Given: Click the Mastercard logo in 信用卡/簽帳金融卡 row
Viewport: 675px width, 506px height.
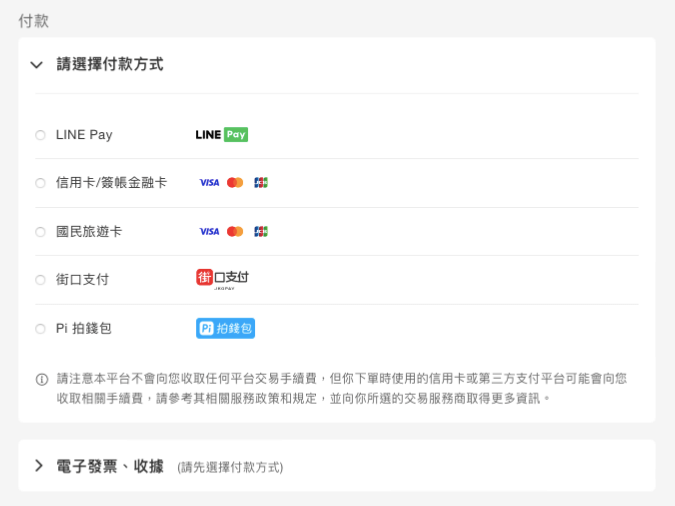Looking at the screenshot, I should click(x=235, y=183).
